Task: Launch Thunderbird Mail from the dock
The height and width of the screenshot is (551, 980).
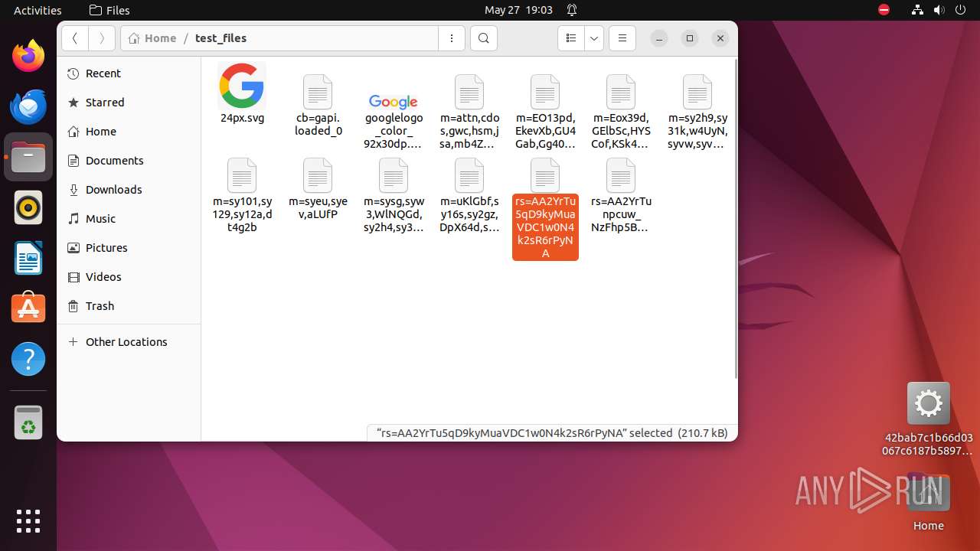Action: pos(28,106)
